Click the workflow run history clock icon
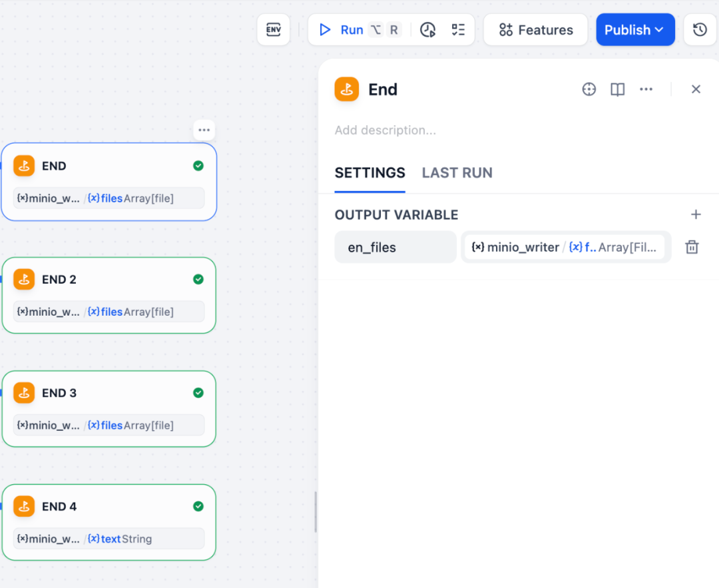The height and width of the screenshot is (588, 719). (428, 29)
